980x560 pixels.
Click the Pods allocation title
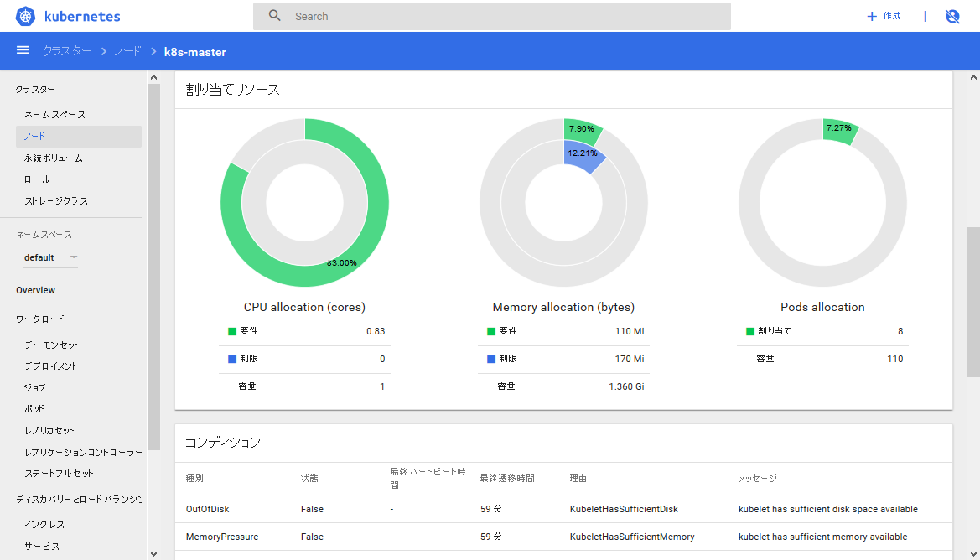[822, 307]
